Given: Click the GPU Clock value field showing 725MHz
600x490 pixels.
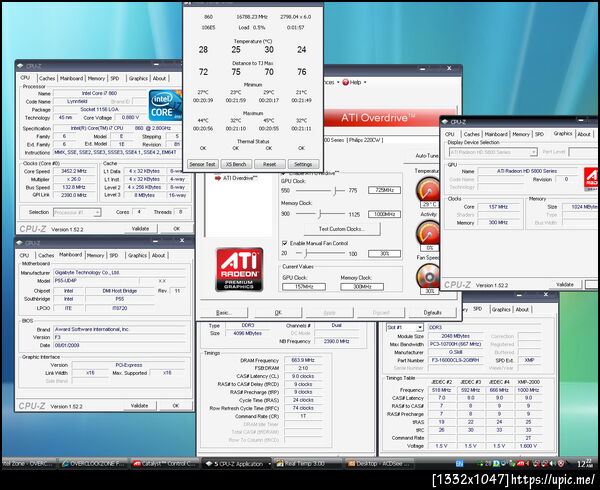Looking at the screenshot, I should tap(384, 190).
